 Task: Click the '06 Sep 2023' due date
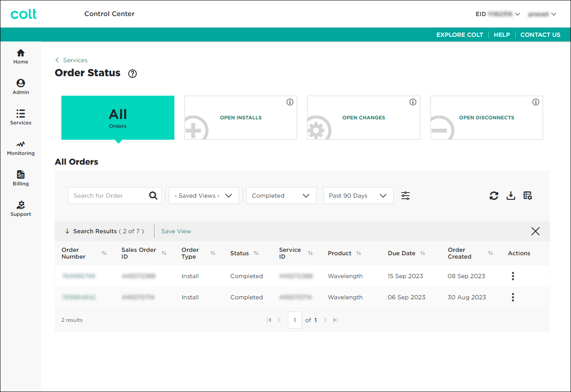pos(407,297)
